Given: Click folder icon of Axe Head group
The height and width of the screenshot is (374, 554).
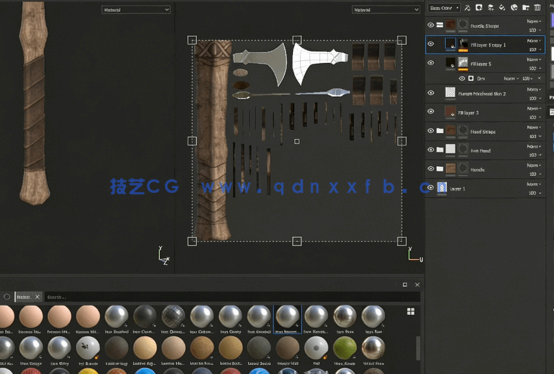Looking at the screenshot, I should point(440,150).
